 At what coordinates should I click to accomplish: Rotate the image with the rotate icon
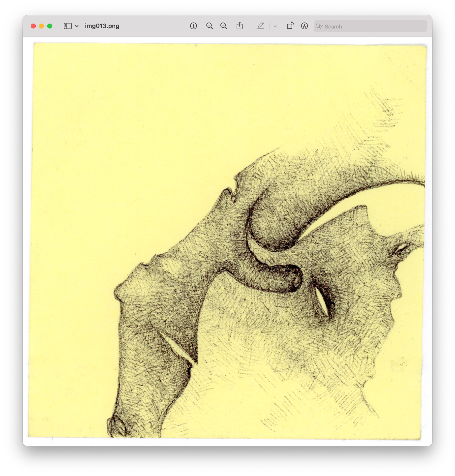(x=290, y=26)
